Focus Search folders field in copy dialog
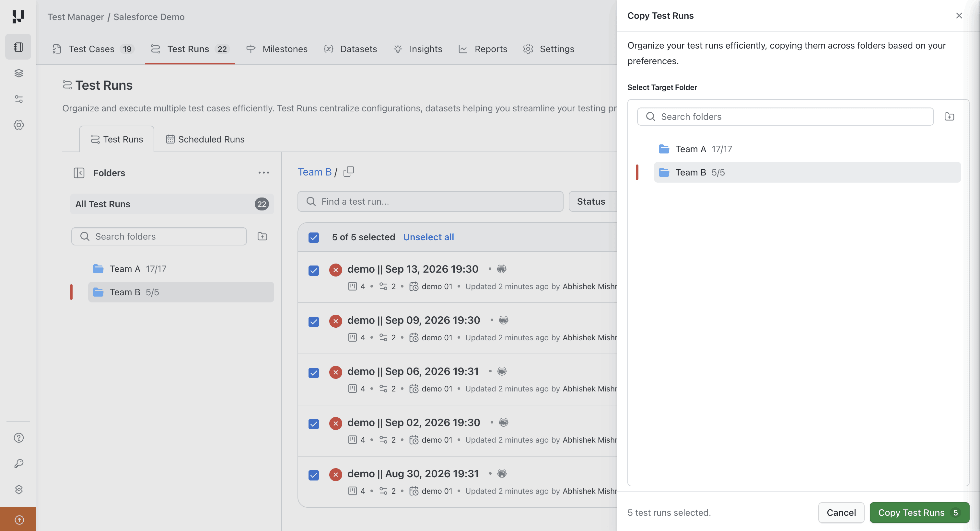Image resolution: width=980 pixels, height=531 pixels. coord(785,117)
